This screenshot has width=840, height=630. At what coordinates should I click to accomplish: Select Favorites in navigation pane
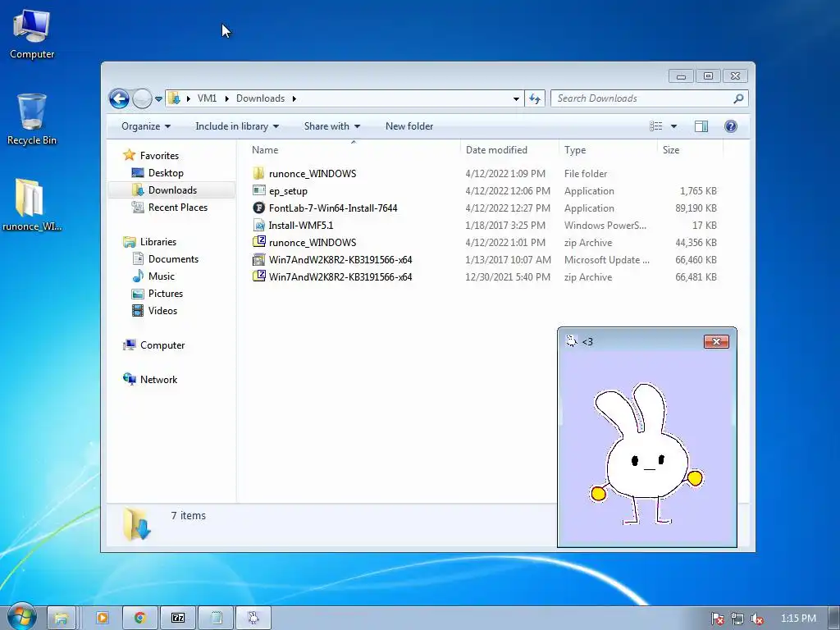(x=159, y=156)
